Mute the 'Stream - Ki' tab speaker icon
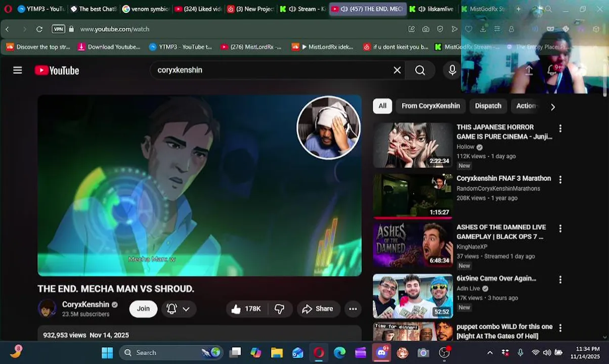609x364 pixels. pyautogui.click(x=293, y=9)
